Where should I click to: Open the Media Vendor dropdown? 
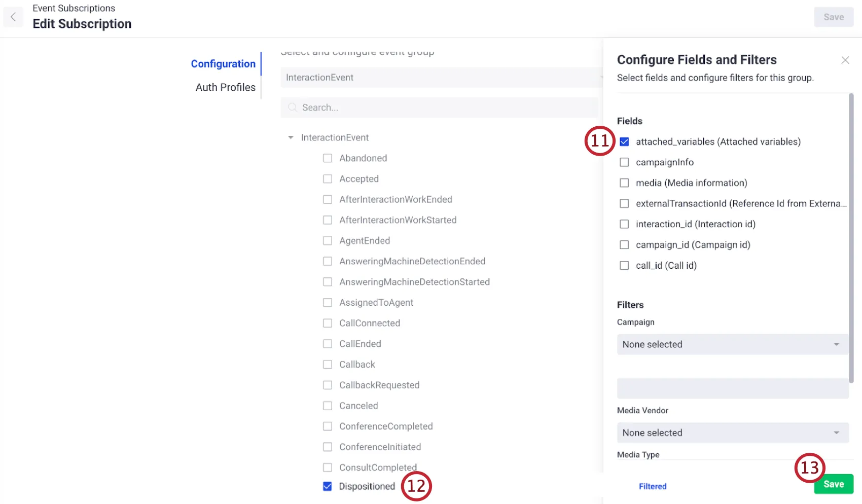pos(732,433)
